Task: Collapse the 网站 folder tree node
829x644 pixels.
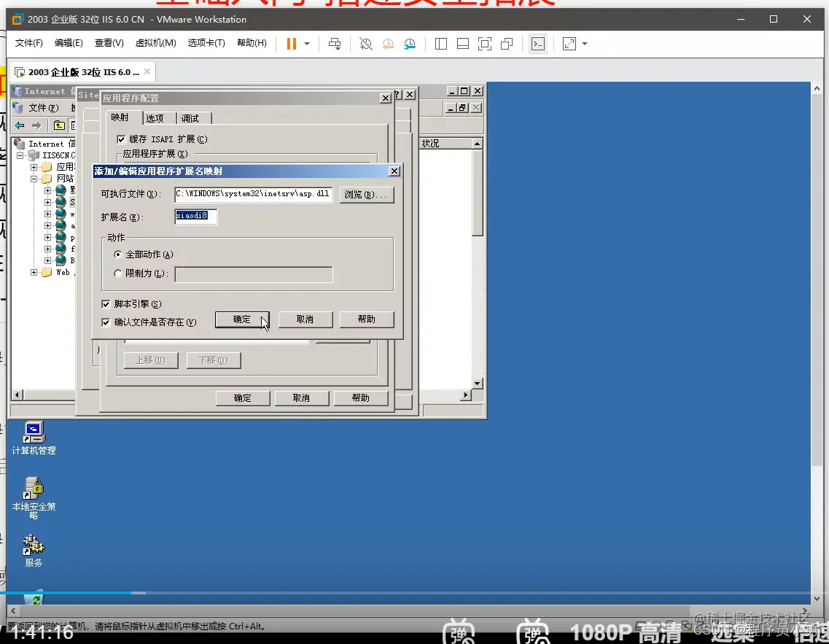Action: click(34, 179)
